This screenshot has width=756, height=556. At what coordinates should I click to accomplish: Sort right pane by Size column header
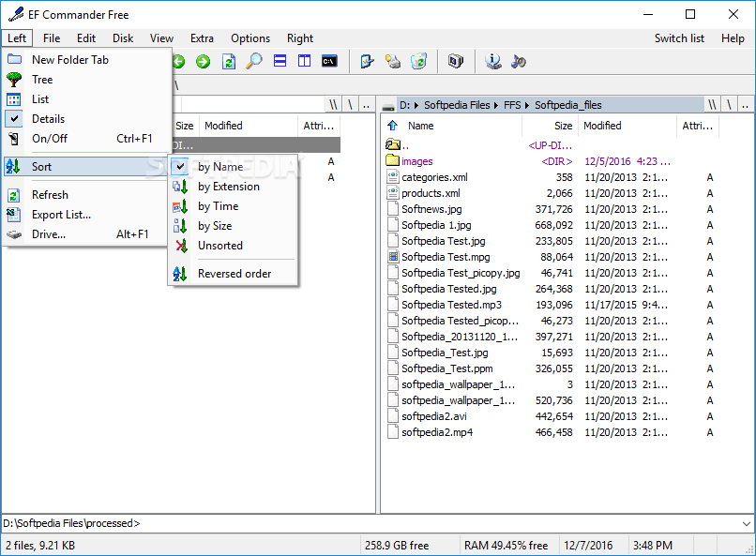tap(551, 126)
